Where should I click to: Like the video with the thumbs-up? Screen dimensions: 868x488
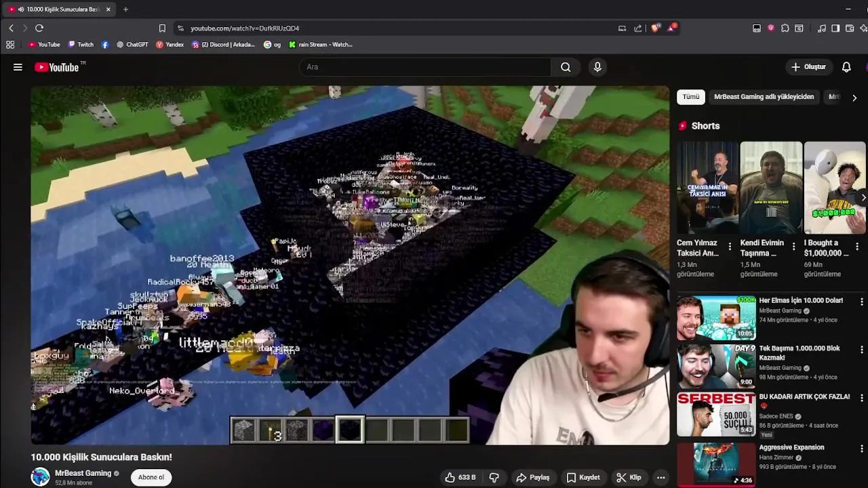460,477
